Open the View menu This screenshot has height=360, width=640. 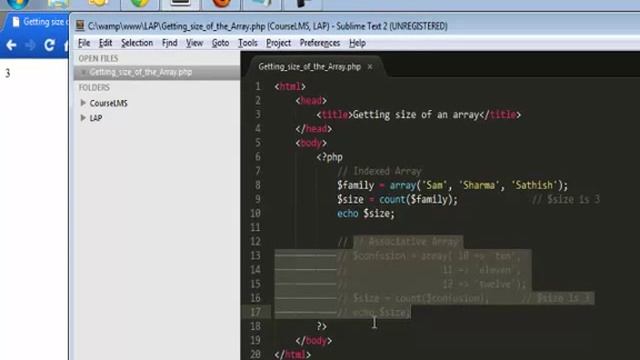click(194, 43)
